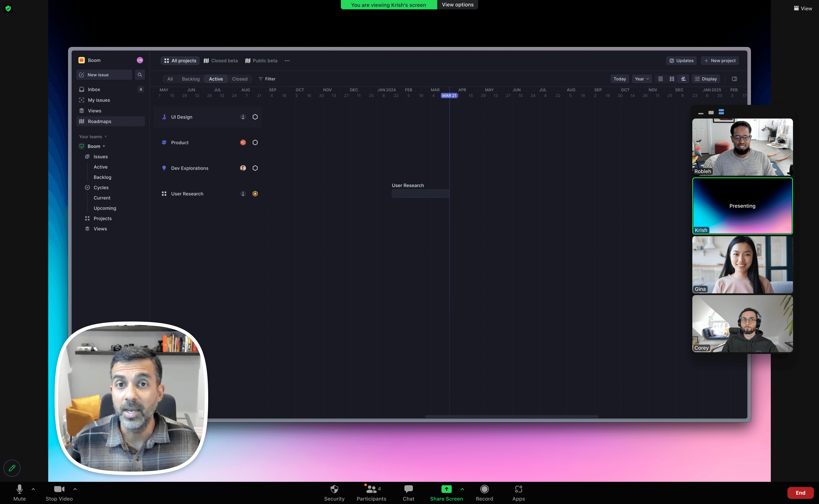Click the New project button
Screen dimensions: 819x504
click(x=720, y=61)
